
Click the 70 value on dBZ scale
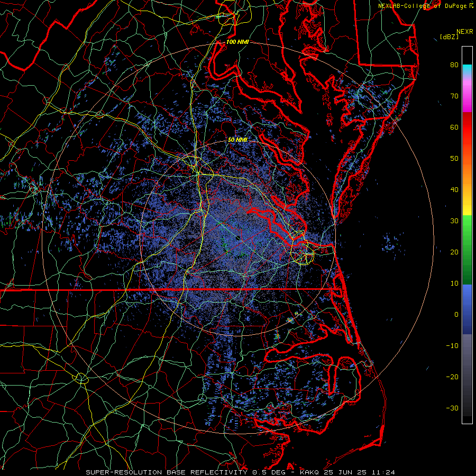pyautogui.click(x=454, y=96)
